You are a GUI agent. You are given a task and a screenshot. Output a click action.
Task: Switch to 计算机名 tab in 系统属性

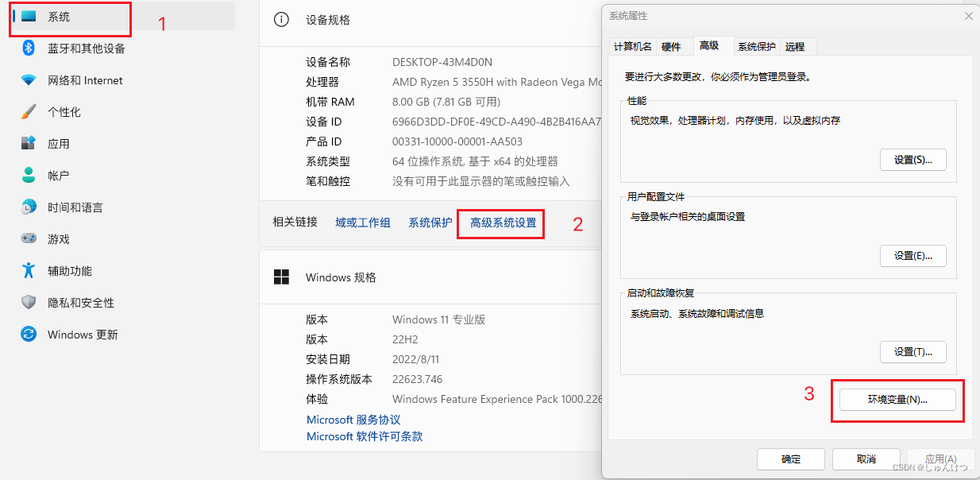coord(633,47)
